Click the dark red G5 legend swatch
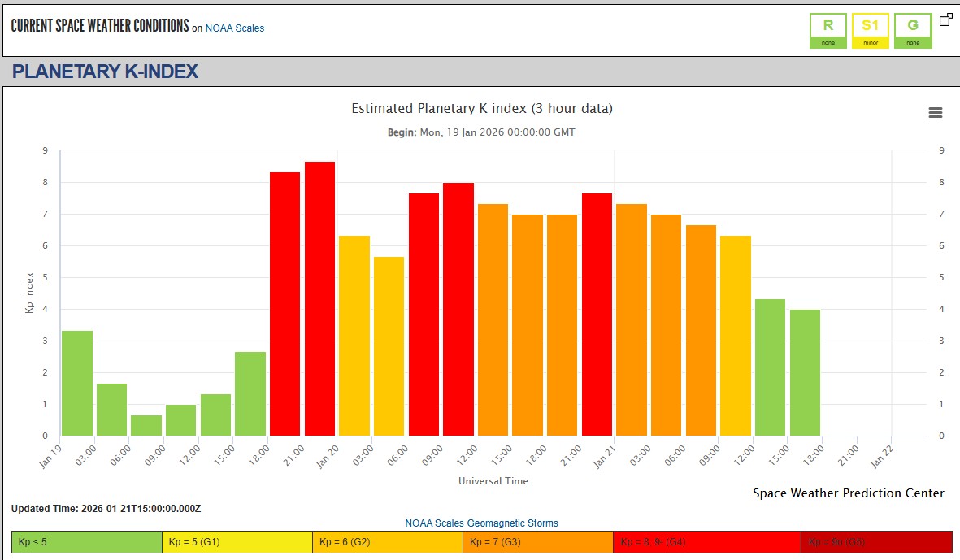Image resolution: width=960 pixels, height=560 pixels. tap(876, 542)
